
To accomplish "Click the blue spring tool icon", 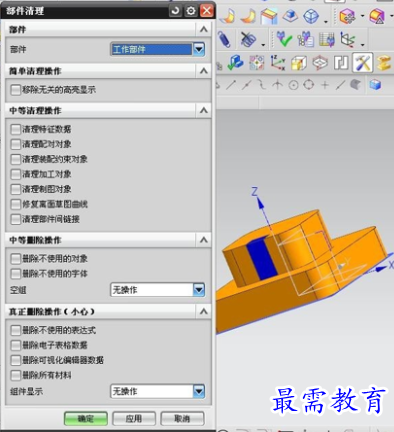I will (x=225, y=40).
